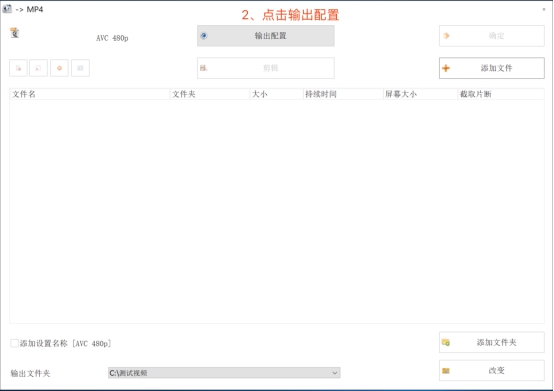This screenshot has height=391, width=554.
Task: Click the 文件夹 column header
Action: coord(210,94)
